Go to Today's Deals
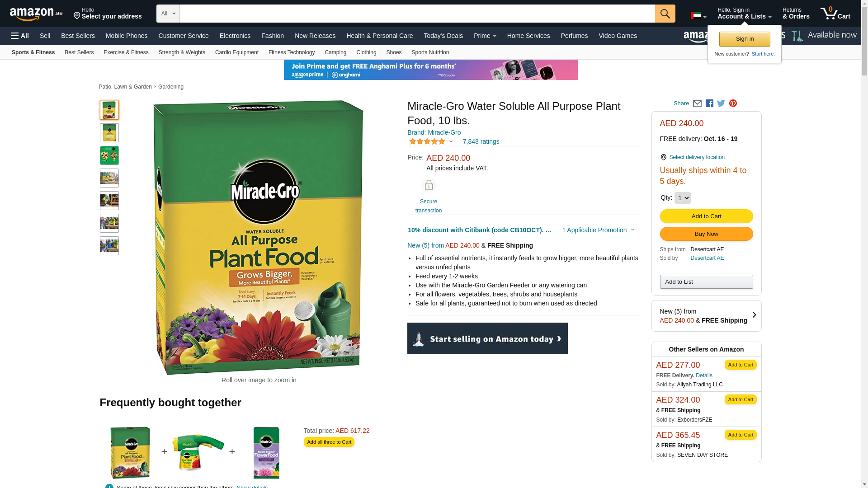The width and height of the screenshot is (868, 488). tap(443, 36)
